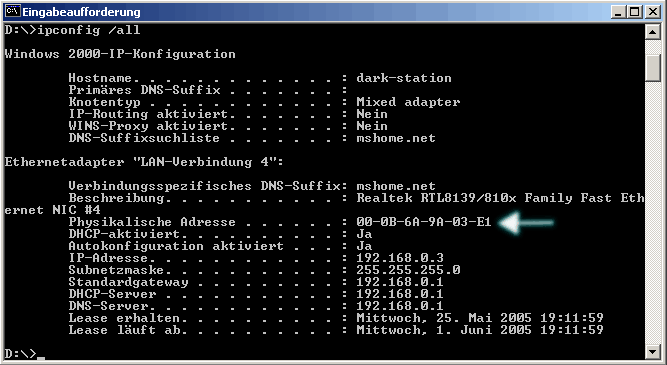Screen dimensions: 667x365
Task: Maximize the Eingabeaufforderung window
Action: [x=634, y=11]
